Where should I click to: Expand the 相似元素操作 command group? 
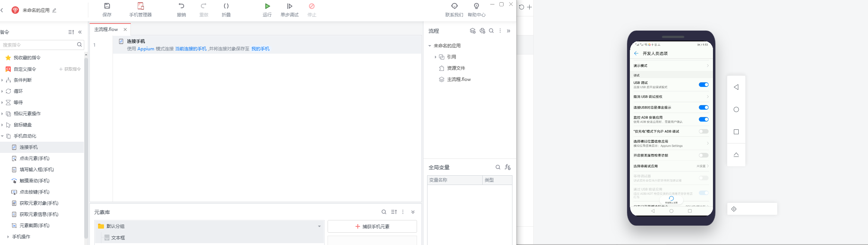pos(2,114)
